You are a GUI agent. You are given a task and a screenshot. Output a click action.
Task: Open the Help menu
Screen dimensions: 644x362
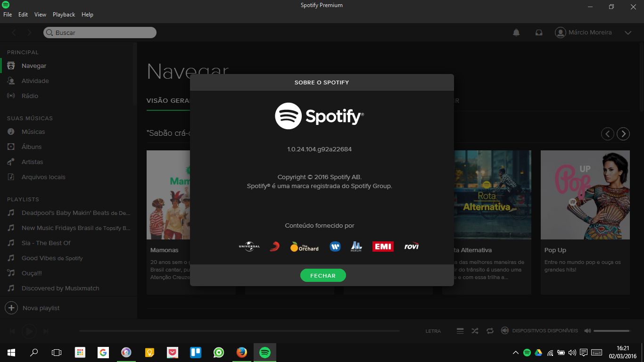pyautogui.click(x=87, y=15)
